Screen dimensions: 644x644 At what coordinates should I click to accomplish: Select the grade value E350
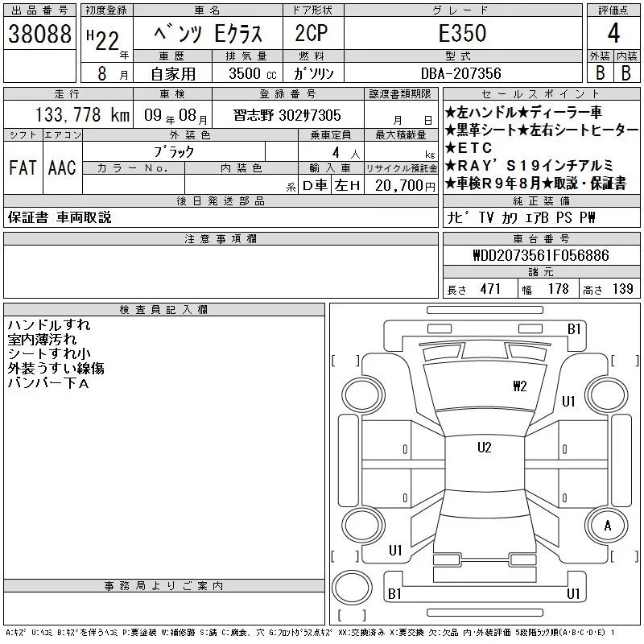[x=462, y=33]
